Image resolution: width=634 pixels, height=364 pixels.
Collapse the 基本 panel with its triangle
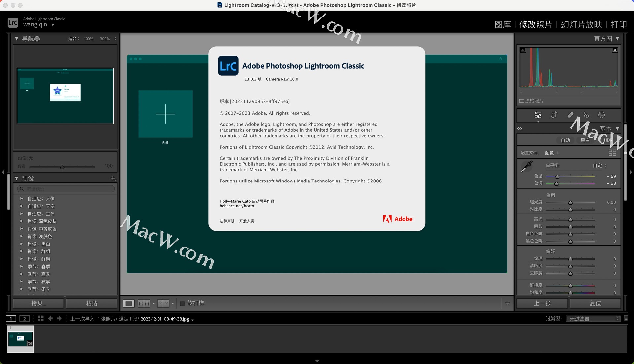tap(617, 129)
